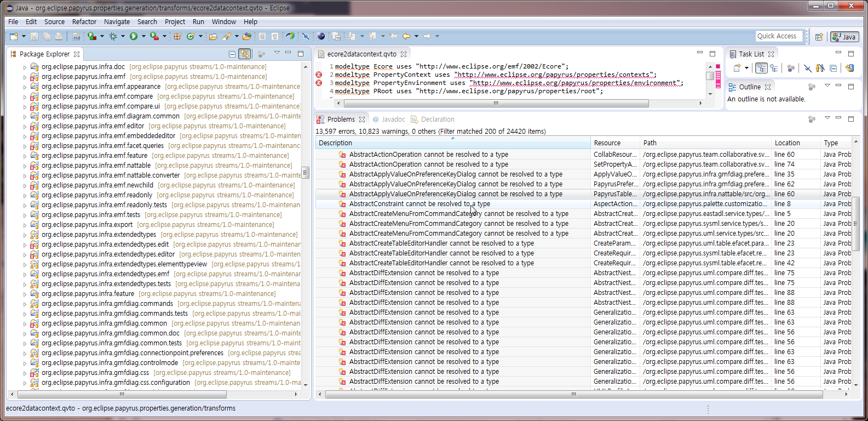This screenshot has height=421, width=868.
Task: Toggle Show Whitespace Characters pilcrow icon
Action: (x=274, y=36)
